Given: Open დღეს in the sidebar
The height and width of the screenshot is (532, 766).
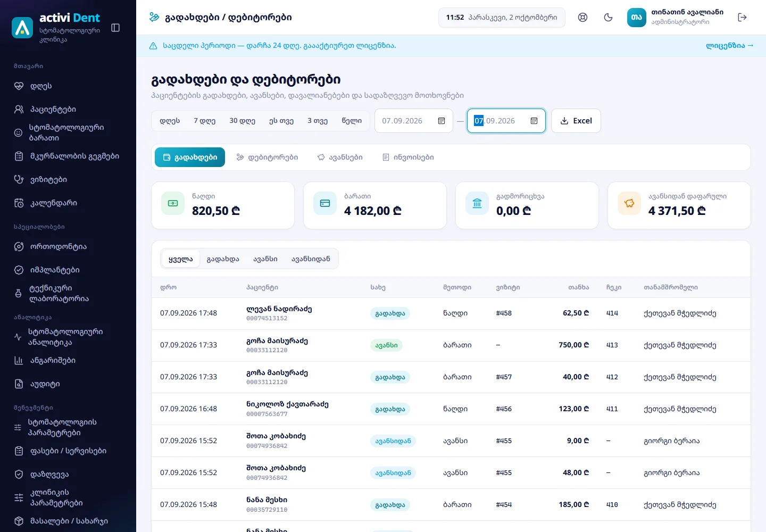Looking at the screenshot, I should 68,86.
